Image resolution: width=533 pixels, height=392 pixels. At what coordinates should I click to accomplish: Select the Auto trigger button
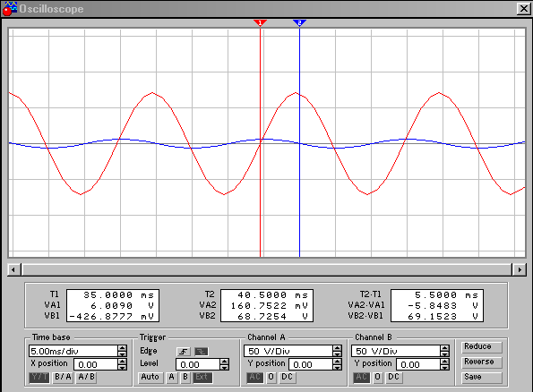150,377
